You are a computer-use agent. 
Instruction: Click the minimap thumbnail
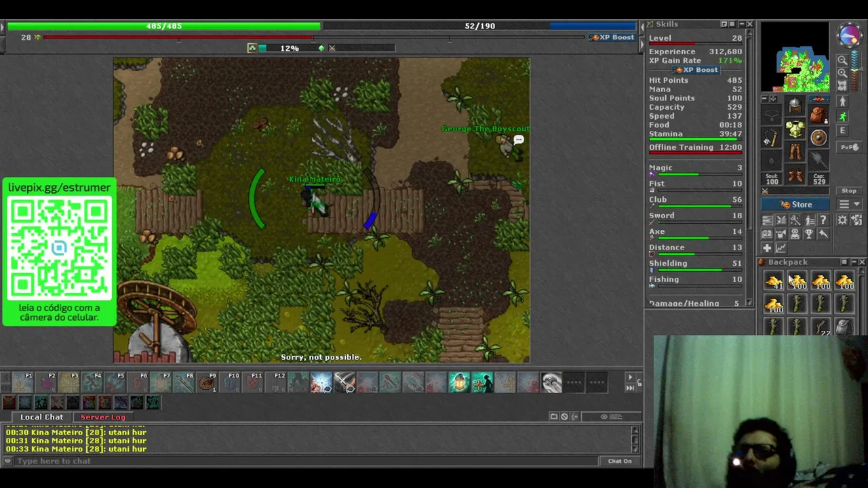coord(795,58)
